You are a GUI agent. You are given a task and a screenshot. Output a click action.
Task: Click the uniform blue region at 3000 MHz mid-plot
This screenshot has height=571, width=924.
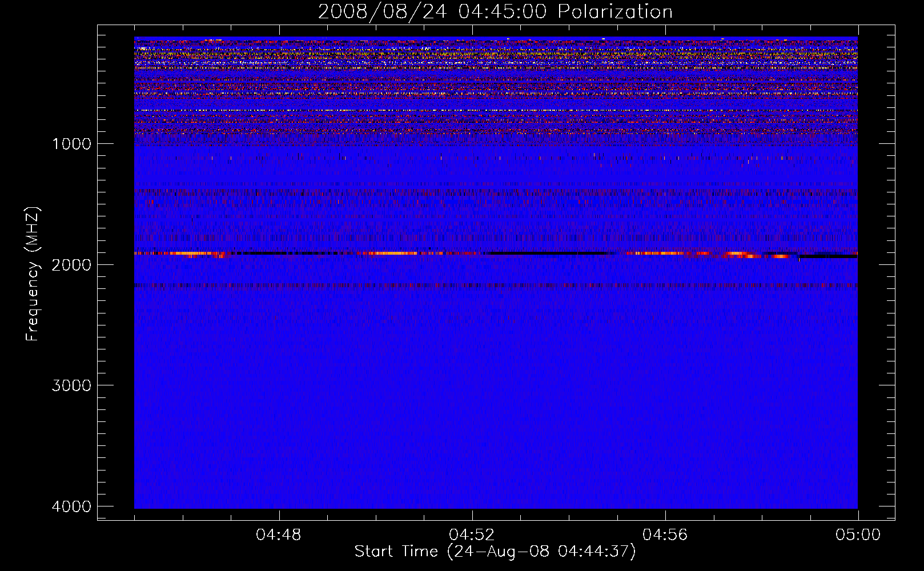[496, 385]
